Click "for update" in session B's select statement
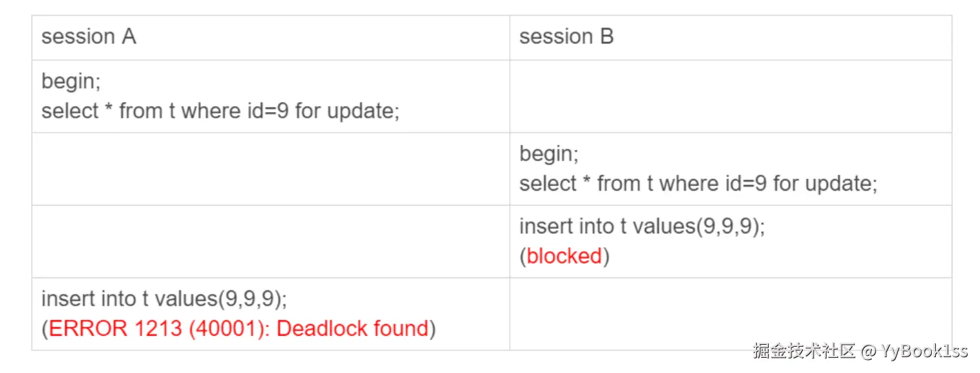The width and height of the screenshot is (980, 373). click(824, 184)
